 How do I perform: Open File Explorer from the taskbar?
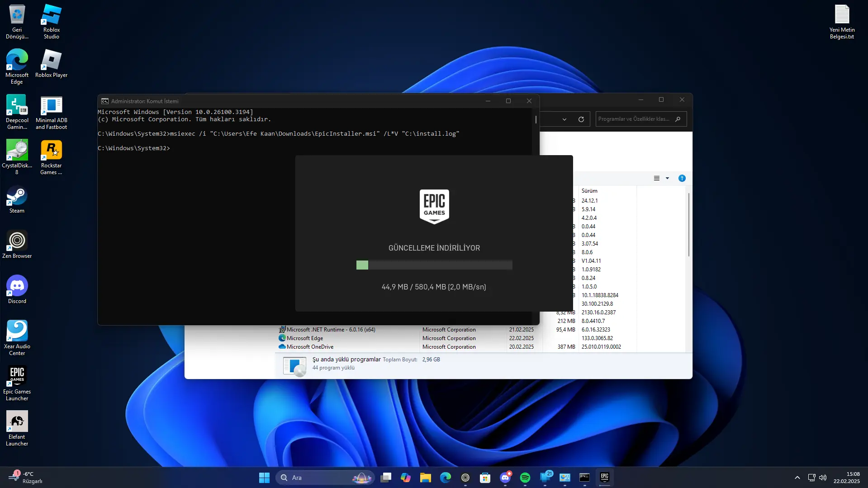[426, 478]
